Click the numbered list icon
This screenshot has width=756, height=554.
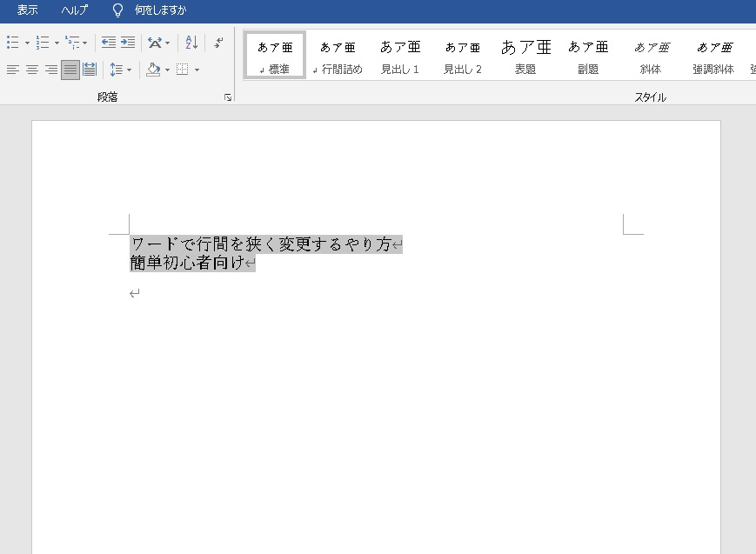pos(43,43)
